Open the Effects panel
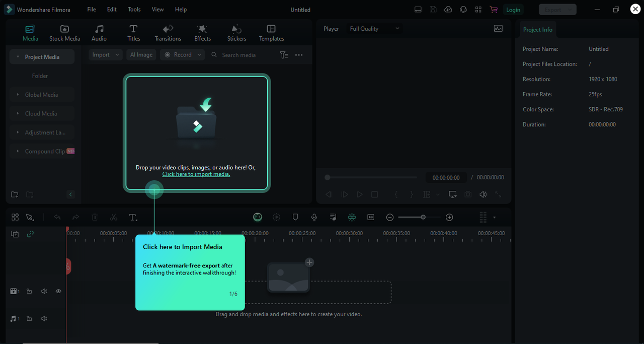 202,32
